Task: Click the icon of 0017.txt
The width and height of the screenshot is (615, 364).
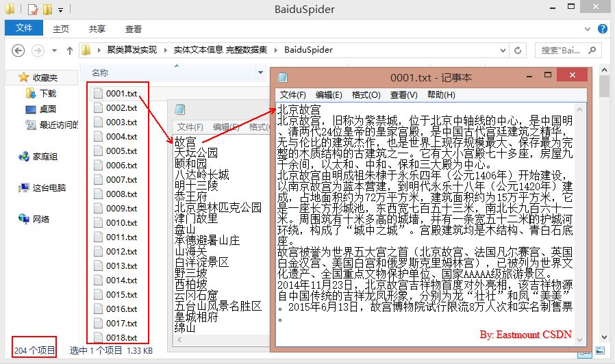Action: (x=98, y=323)
